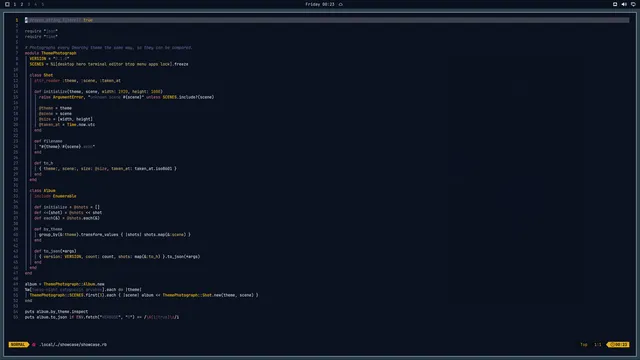Click the def by_theme line
This screenshot has height=360, width=640.
click(x=48, y=229)
